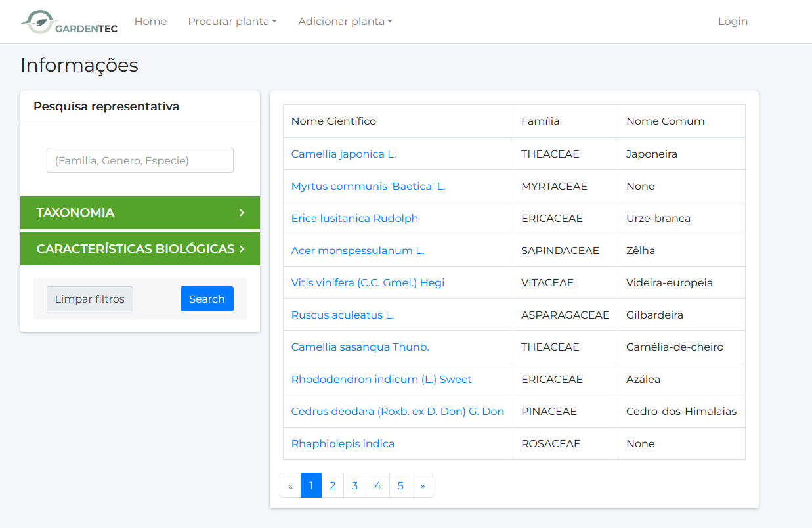Click the Limpar filtros button
812x528 pixels.
[90, 299]
